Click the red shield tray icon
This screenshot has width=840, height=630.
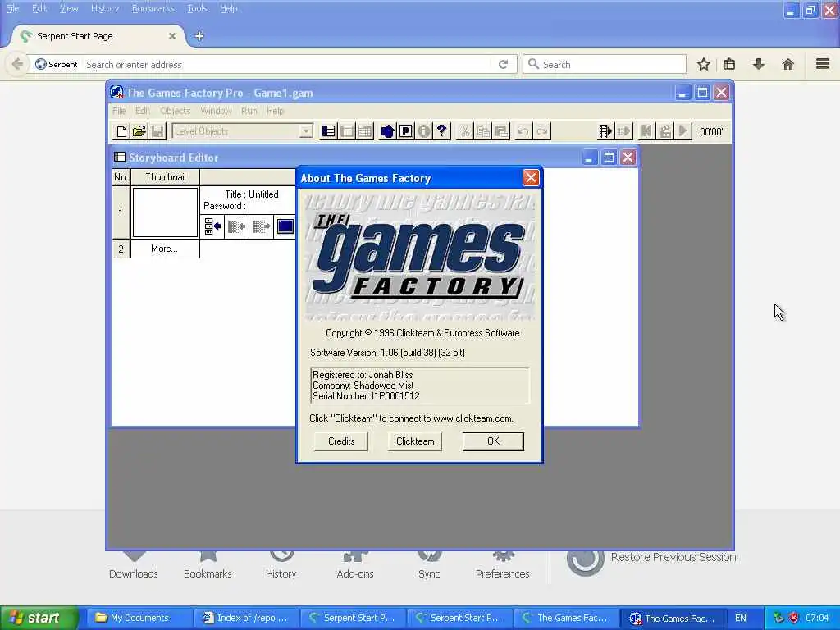click(793, 619)
